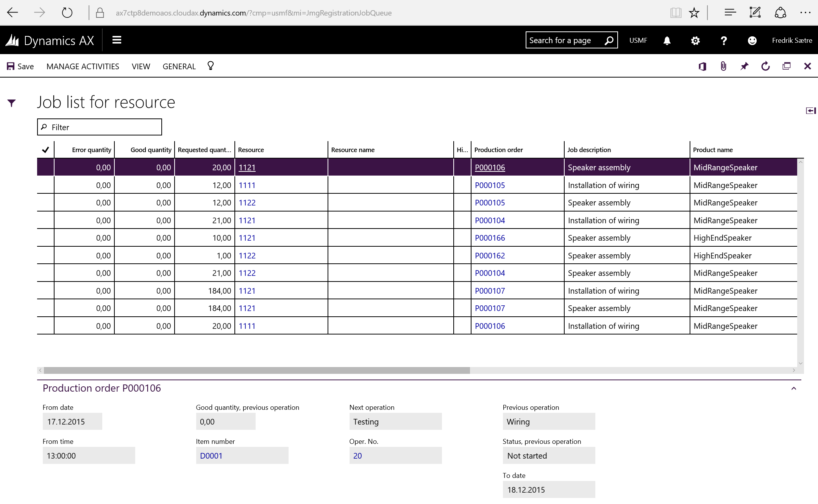Mark the P000166 Speaker assembly row
The height and width of the screenshot is (504, 818).
click(x=45, y=238)
